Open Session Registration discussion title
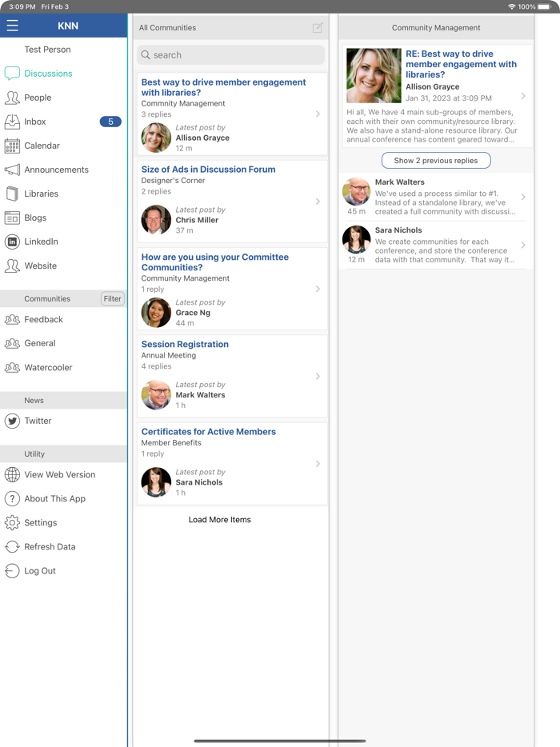 pyautogui.click(x=185, y=344)
